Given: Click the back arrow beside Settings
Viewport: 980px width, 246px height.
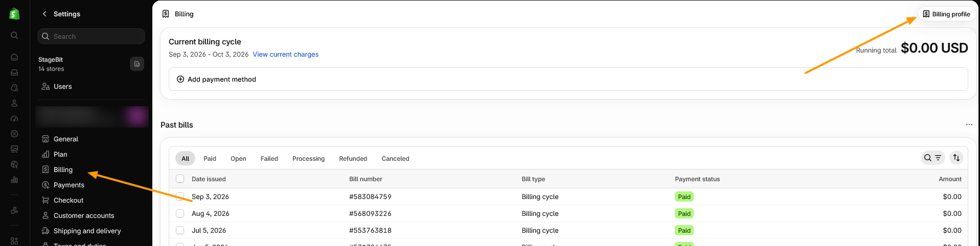Looking at the screenshot, I should point(44,14).
